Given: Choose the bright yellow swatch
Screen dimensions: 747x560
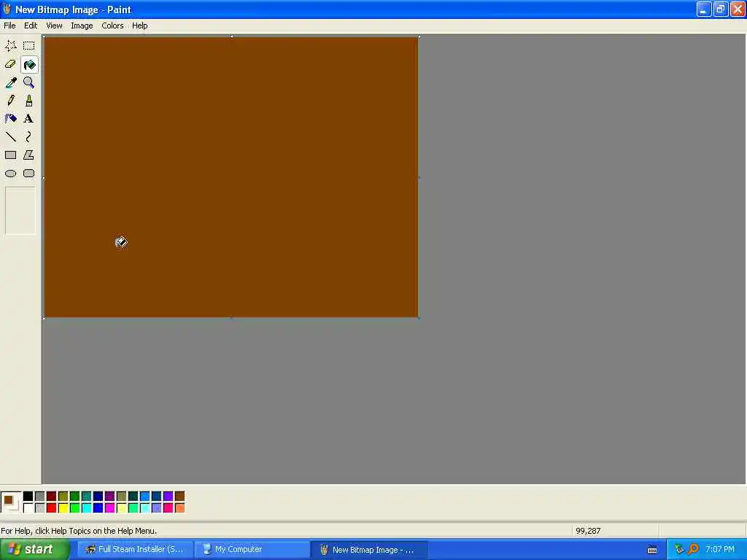Looking at the screenshot, I should [x=63, y=508].
